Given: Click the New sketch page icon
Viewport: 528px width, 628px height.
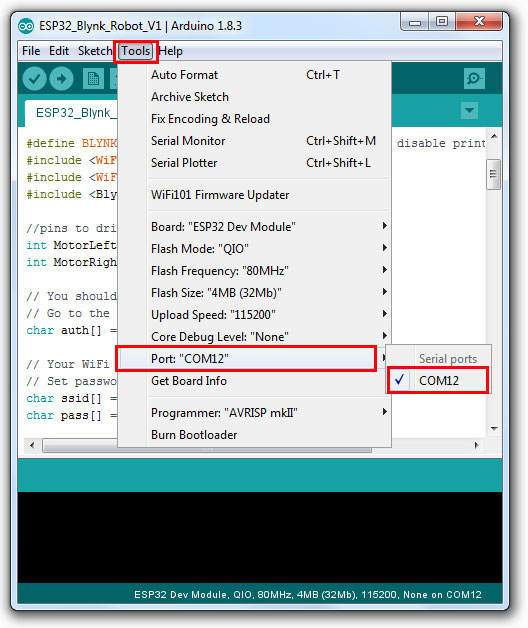Looking at the screenshot, I should point(93,78).
